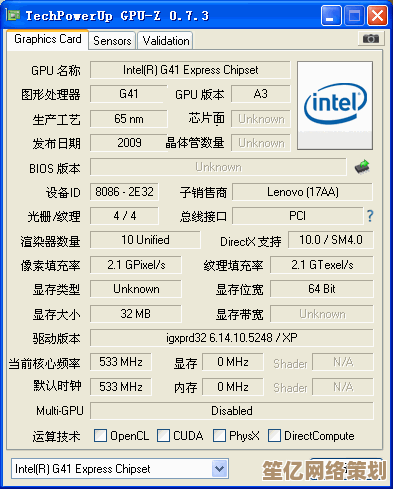Click the GPU name field

(x=190, y=70)
